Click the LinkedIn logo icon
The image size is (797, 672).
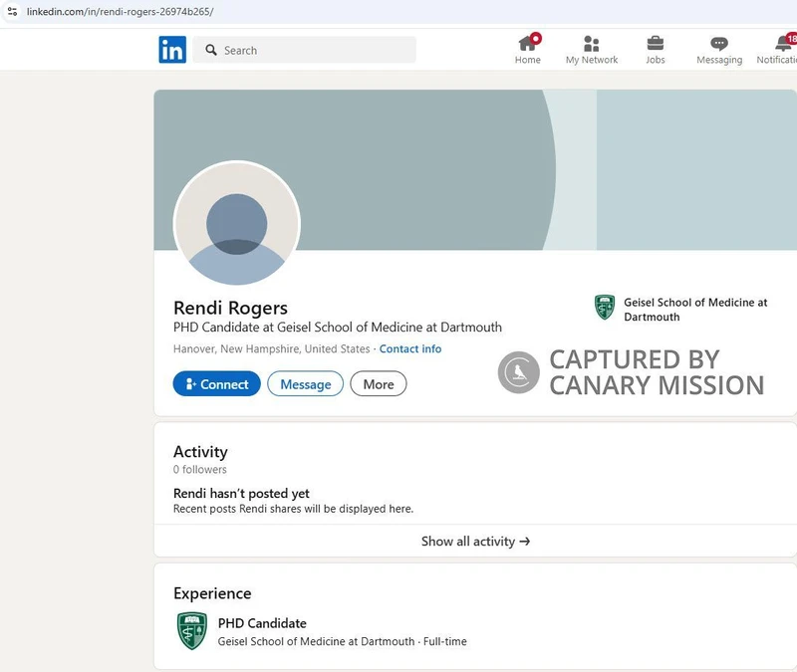[171, 50]
